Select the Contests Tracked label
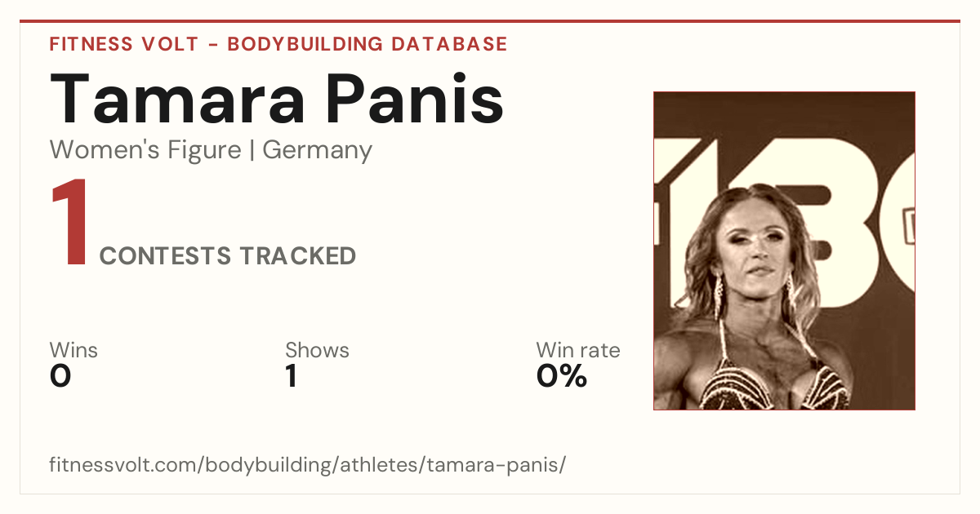This screenshot has height=514, width=980. pyautogui.click(x=228, y=256)
